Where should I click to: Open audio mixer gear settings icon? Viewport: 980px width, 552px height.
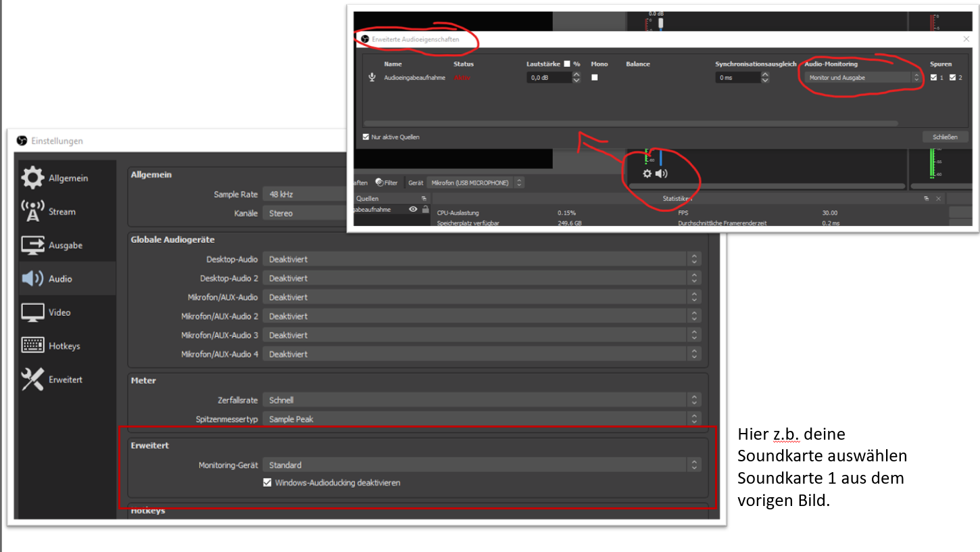(x=647, y=174)
